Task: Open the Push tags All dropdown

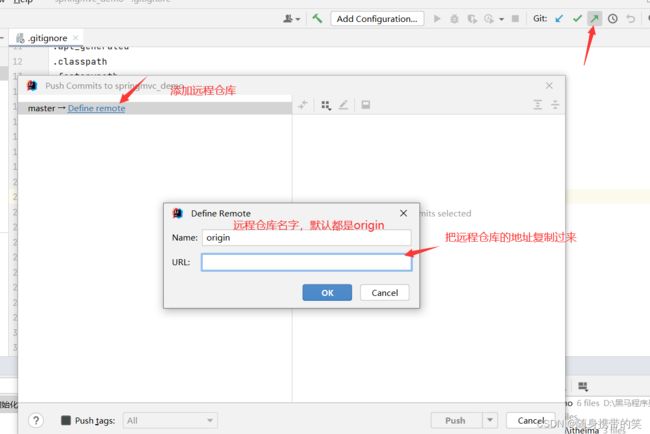Action: click(170, 421)
